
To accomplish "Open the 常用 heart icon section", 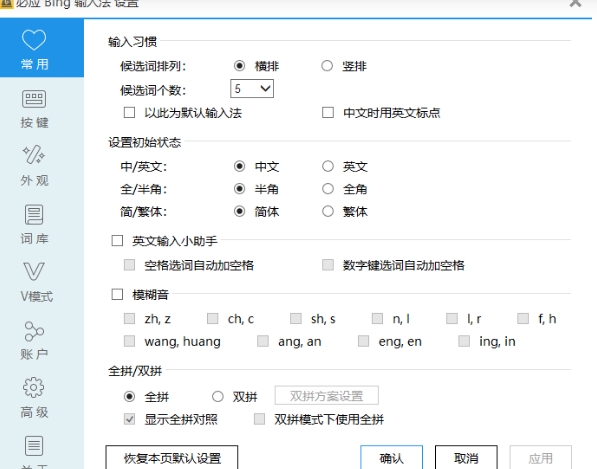I will (34, 40).
